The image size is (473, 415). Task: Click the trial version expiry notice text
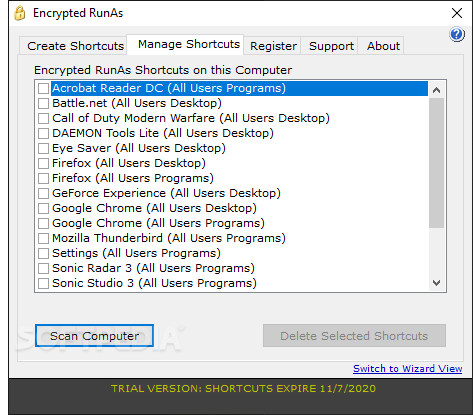pos(243,388)
